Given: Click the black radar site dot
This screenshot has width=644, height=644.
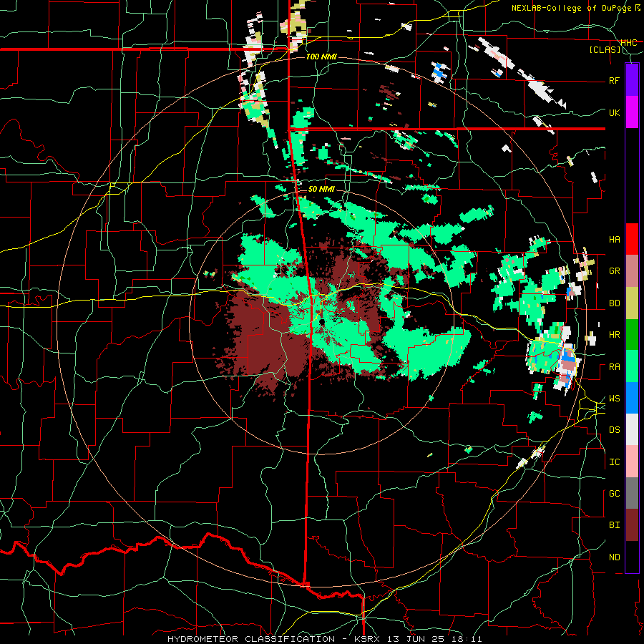Looking at the screenshot, I should pyautogui.click(x=321, y=323).
